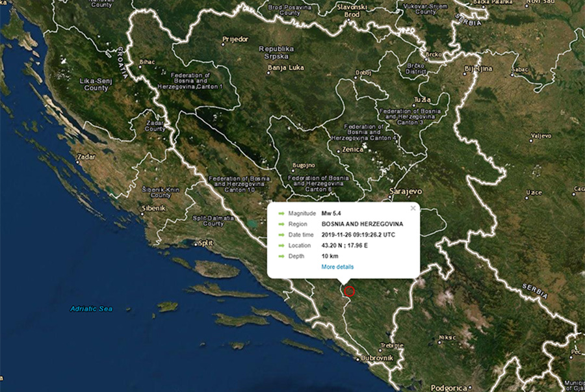The height and width of the screenshot is (392, 585).
Task: Click the Dubrovnik city dot
Action: coord(357,359)
